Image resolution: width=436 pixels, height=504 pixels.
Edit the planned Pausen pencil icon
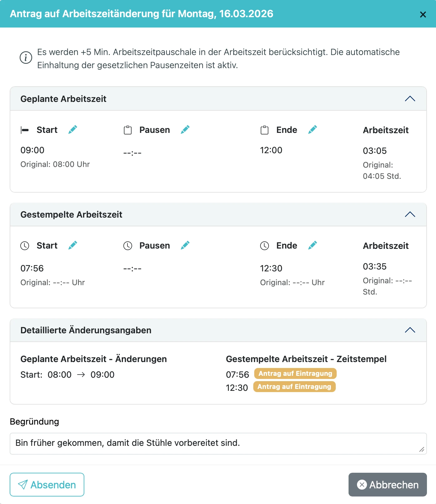(x=185, y=129)
